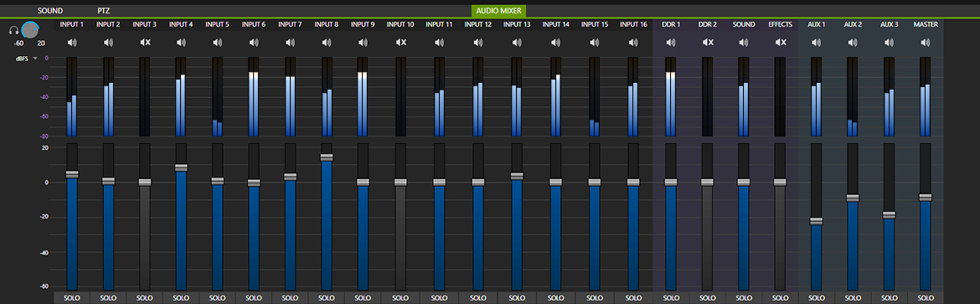
Task: Mute INPUT 8 speaker icon
Action: [x=327, y=43]
